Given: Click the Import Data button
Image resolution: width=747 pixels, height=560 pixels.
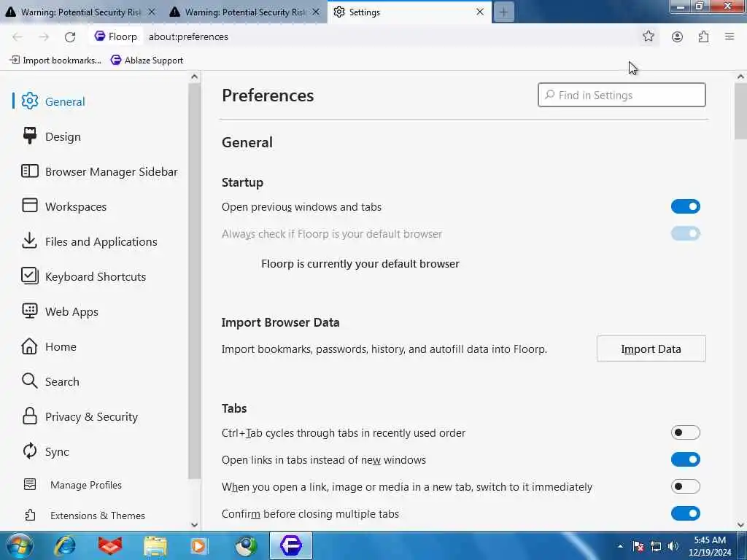Looking at the screenshot, I should (651, 349).
